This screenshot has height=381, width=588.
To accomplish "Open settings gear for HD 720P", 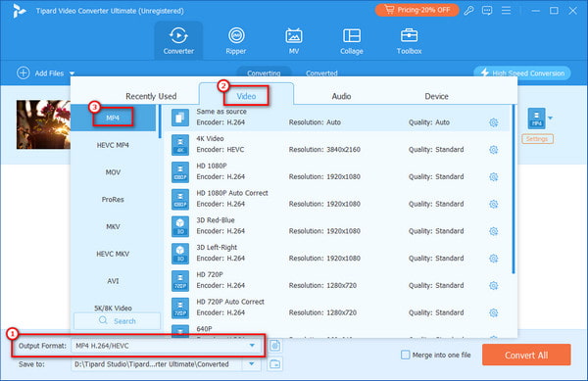I will [494, 285].
